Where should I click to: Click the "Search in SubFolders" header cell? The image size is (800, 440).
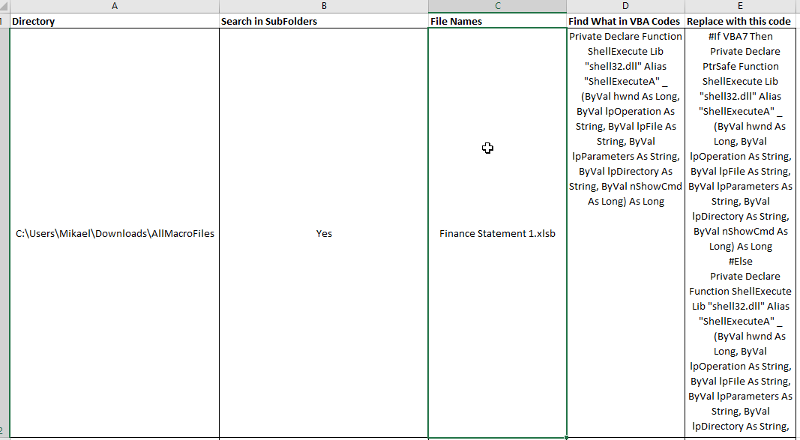click(323, 21)
